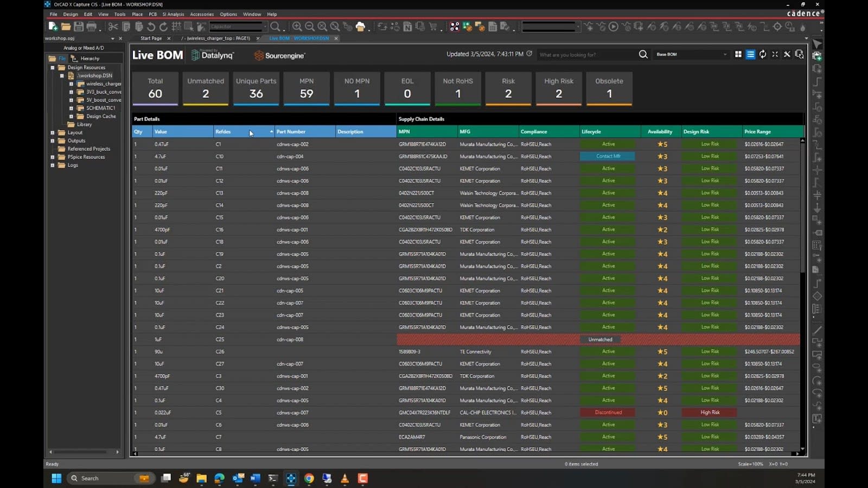This screenshot has width=868, height=488.
Task: Click the expand fullscreen icon in Live BOM
Action: pos(775,54)
